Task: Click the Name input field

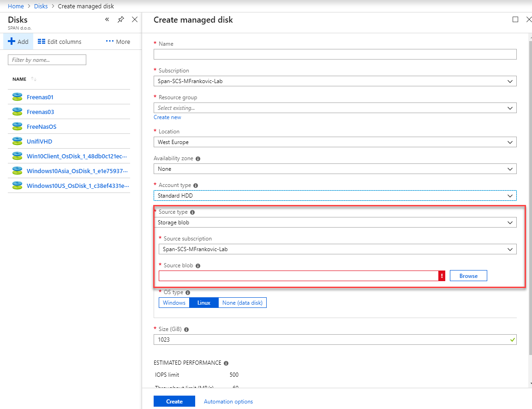Action: pyautogui.click(x=335, y=54)
